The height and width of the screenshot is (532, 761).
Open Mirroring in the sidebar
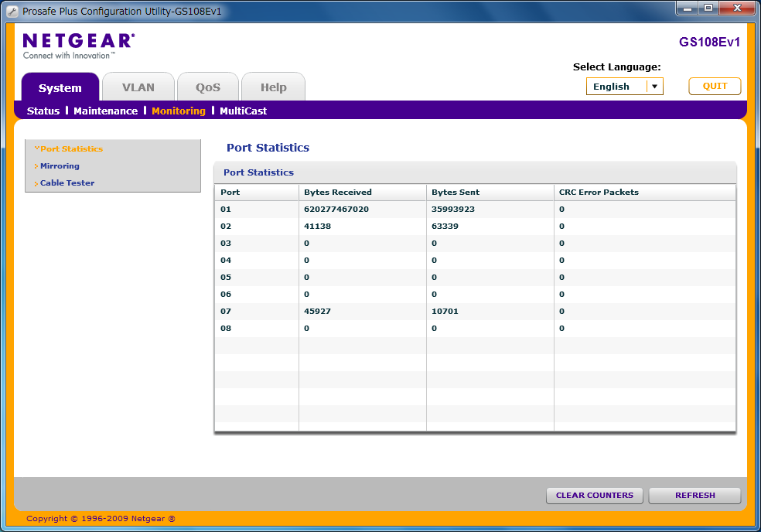click(60, 166)
